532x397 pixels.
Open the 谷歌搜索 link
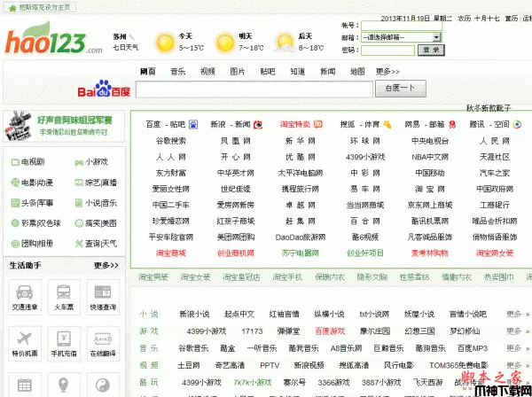(171, 141)
